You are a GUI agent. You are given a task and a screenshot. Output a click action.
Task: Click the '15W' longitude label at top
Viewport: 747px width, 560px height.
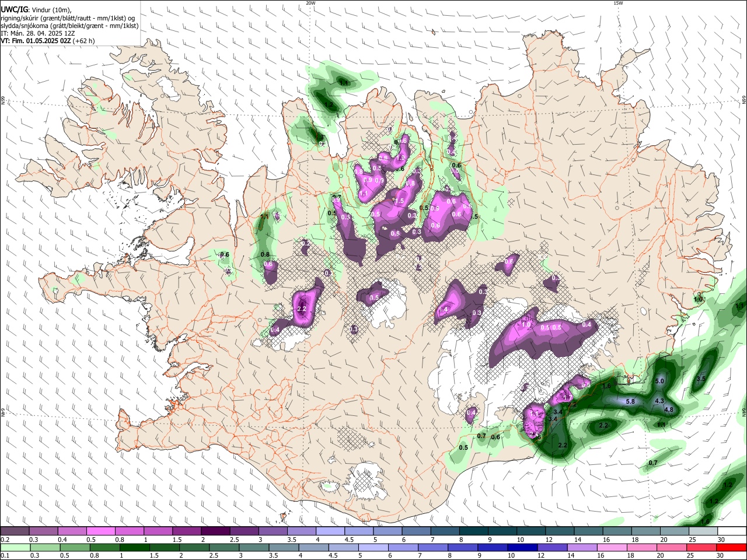point(618,3)
